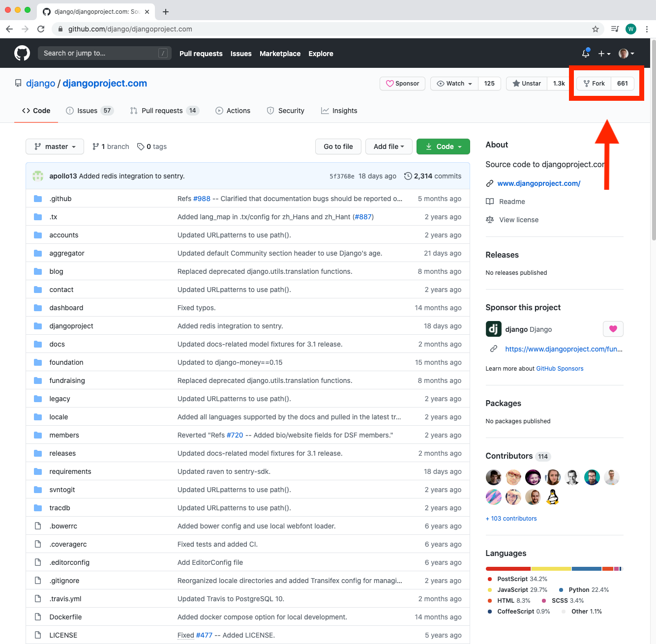Open the Add file dropdown
Screen dimensions: 656x644
389,146
